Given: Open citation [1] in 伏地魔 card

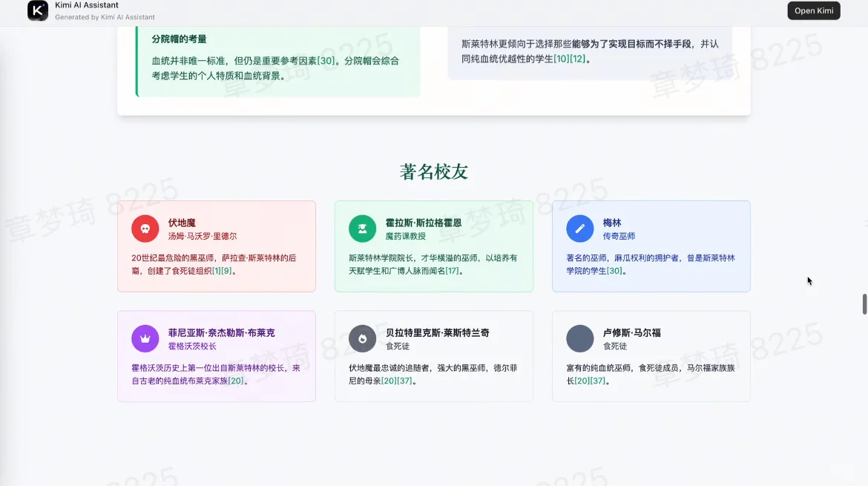Looking at the screenshot, I should point(217,272).
